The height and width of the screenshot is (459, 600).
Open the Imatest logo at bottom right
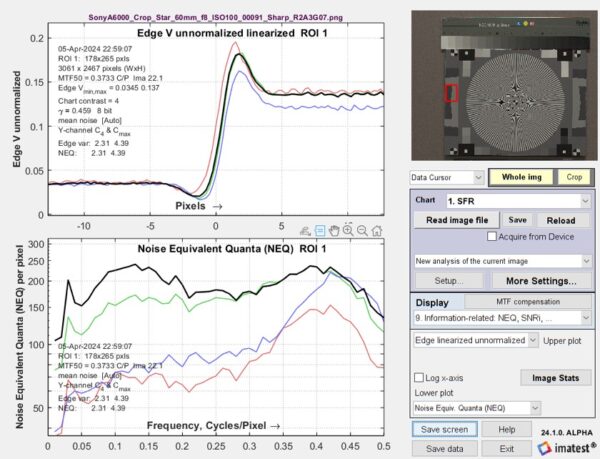(x=566, y=448)
